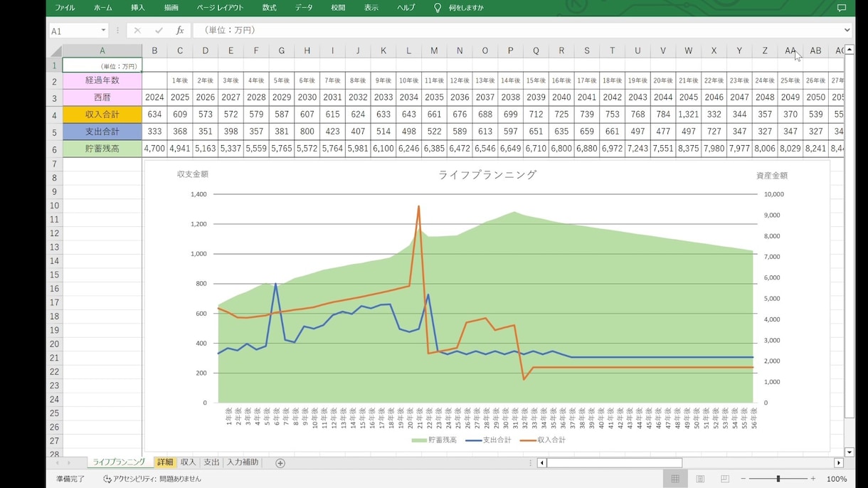Click horizontal scrollbar right arrow

click(x=839, y=463)
